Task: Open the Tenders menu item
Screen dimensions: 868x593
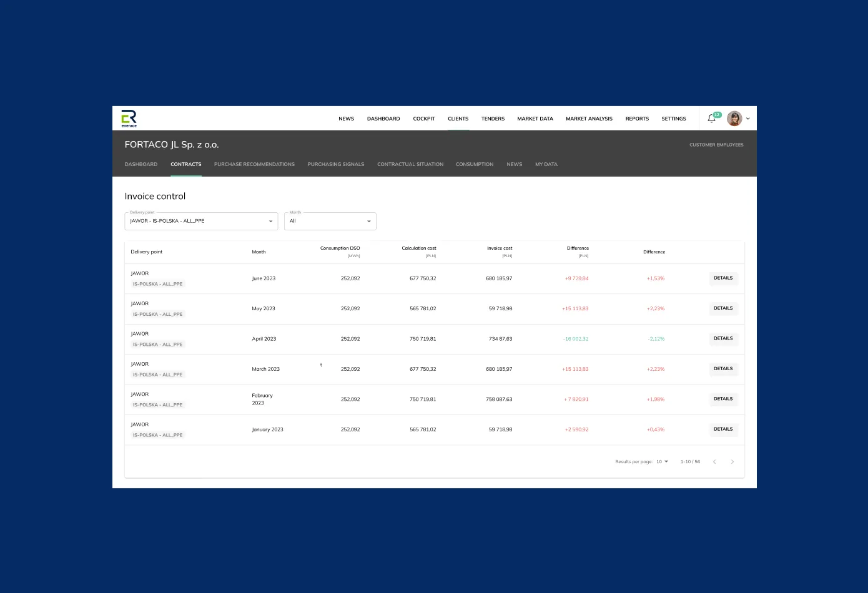Action: 493,119
